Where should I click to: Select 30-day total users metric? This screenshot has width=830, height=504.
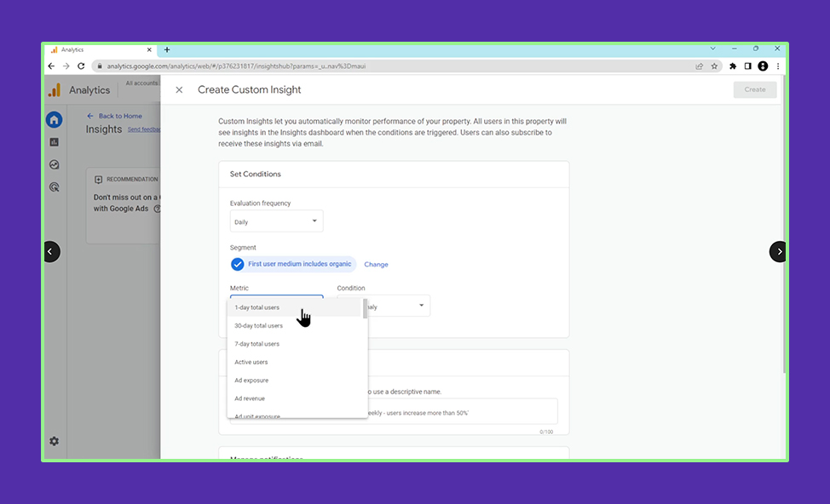click(x=259, y=326)
